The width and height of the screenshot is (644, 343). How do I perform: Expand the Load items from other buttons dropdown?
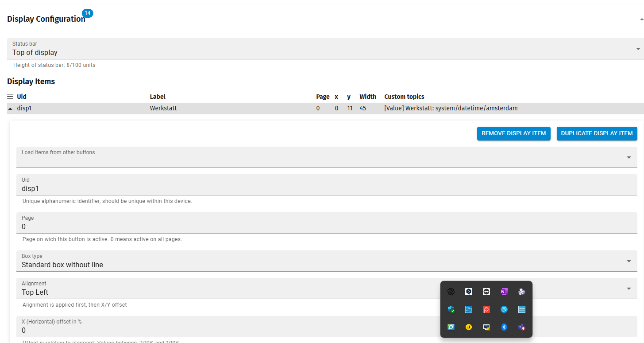(629, 157)
